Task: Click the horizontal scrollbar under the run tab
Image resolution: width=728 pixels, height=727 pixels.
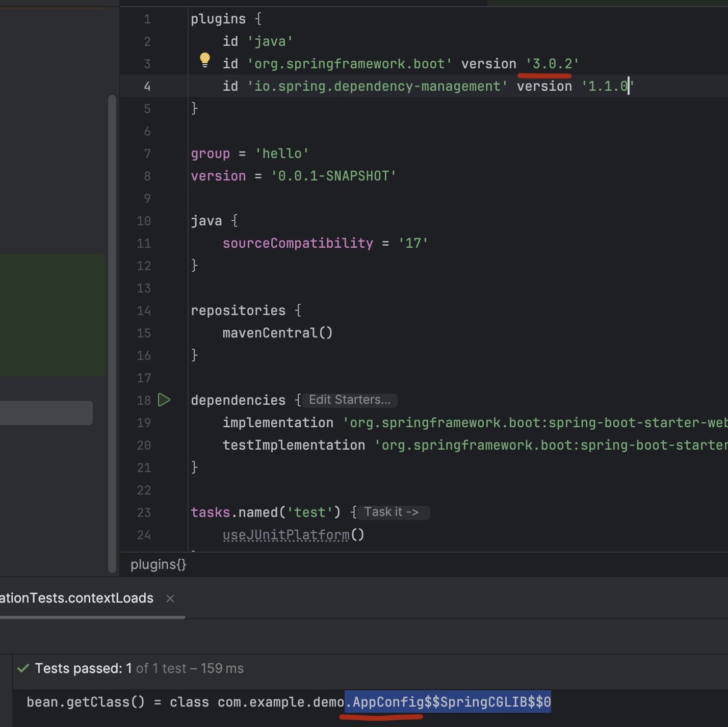Action: (92, 617)
